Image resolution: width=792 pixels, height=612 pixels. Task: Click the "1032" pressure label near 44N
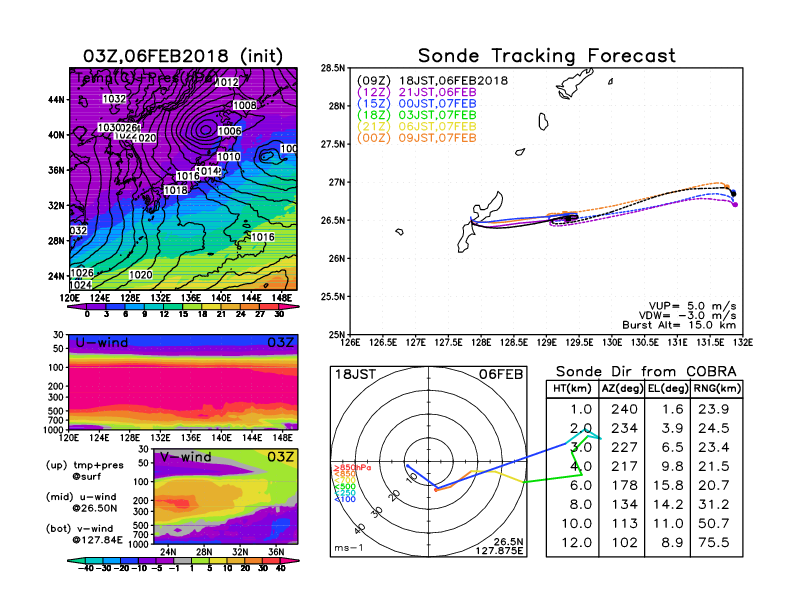click(114, 99)
